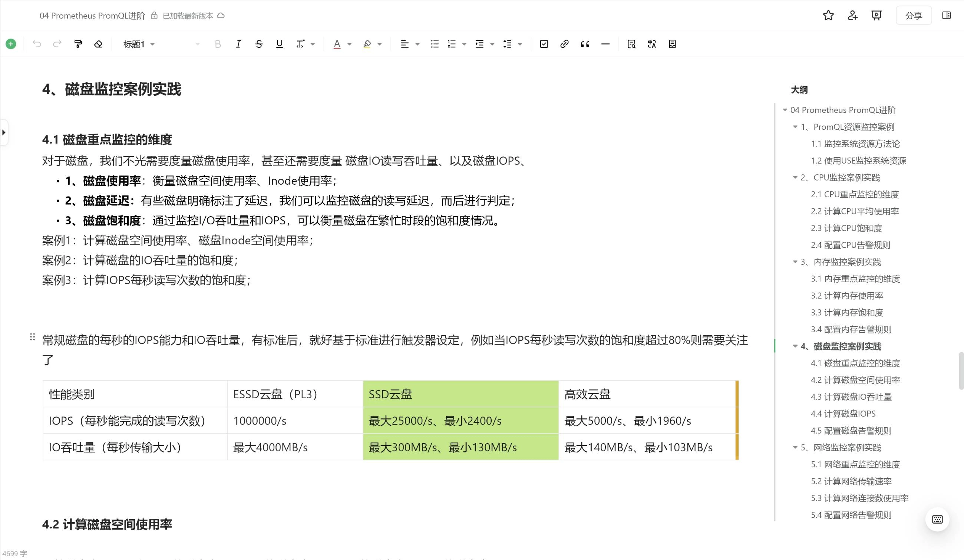Click the yellow highlight color swatch
The width and height of the screenshot is (964, 560).
click(366, 44)
